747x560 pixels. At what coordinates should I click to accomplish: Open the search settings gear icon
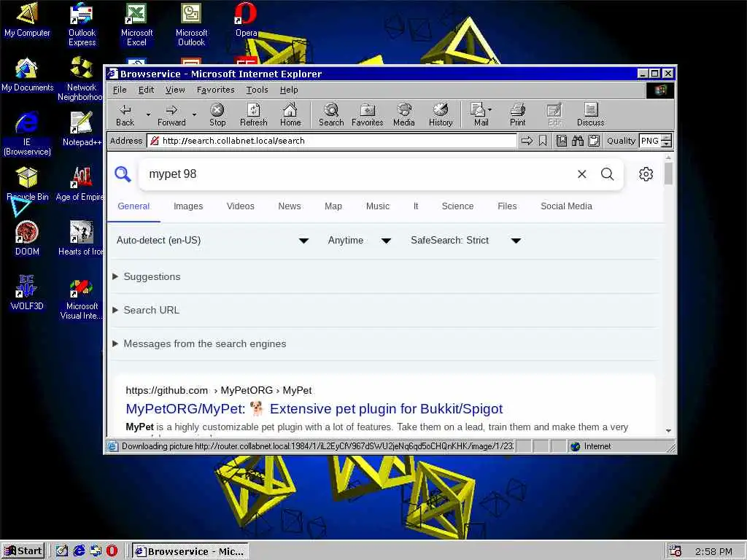(x=646, y=174)
